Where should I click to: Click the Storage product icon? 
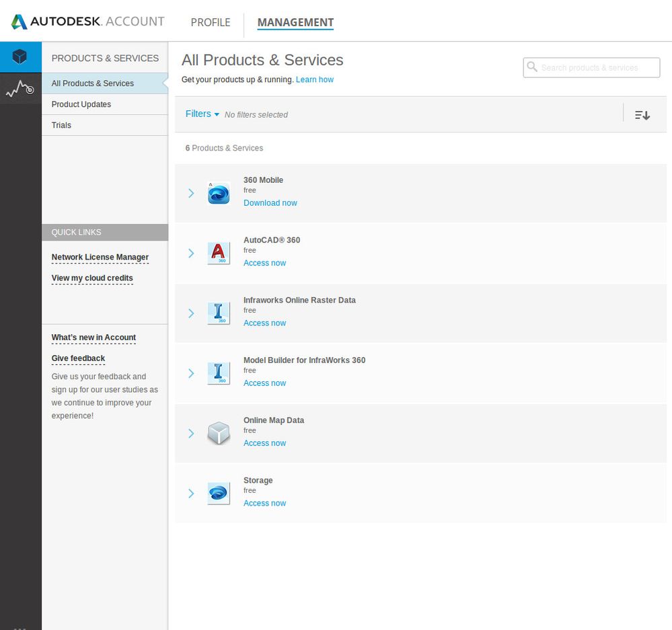pos(219,494)
